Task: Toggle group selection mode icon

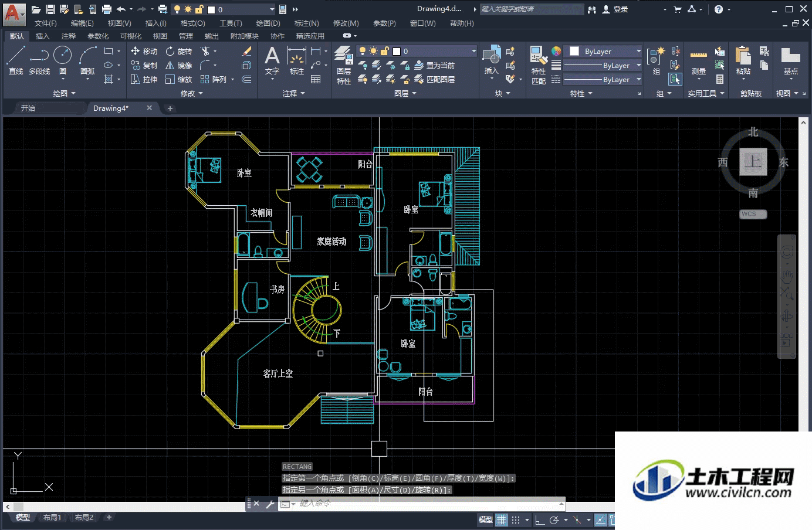Action: point(675,79)
